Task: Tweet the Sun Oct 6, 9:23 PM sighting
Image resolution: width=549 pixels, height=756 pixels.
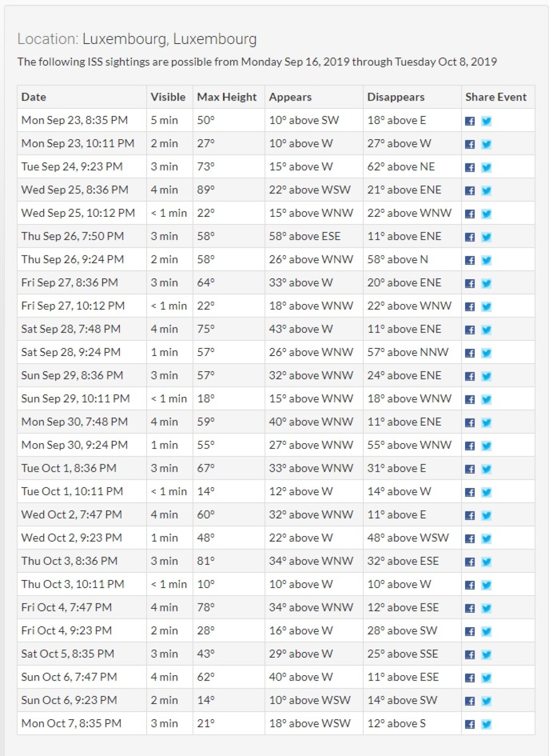Action: 486,701
